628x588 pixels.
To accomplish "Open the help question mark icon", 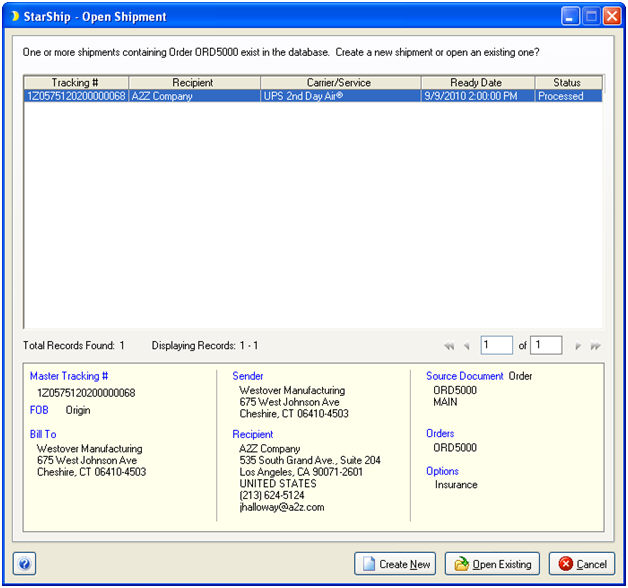I will click(x=24, y=564).
